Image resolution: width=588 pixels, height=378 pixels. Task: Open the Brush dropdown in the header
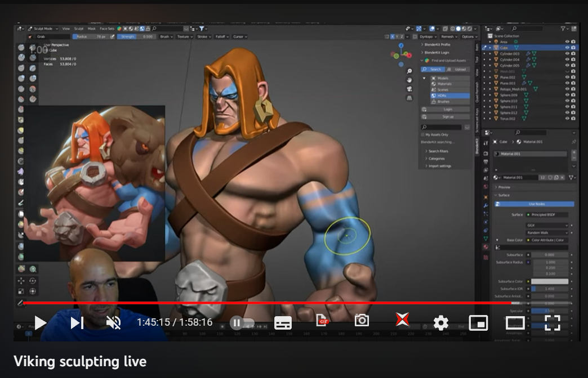(165, 37)
